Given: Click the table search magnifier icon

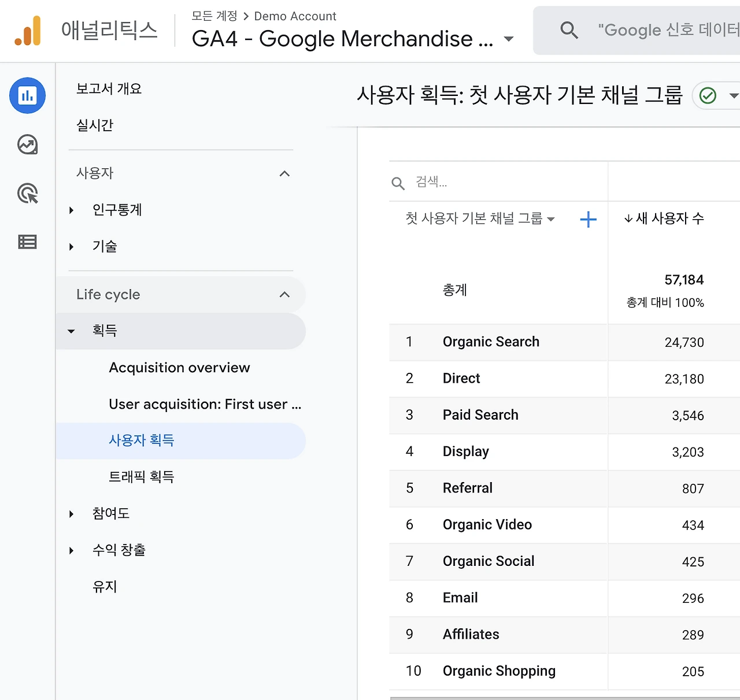Looking at the screenshot, I should click(398, 183).
